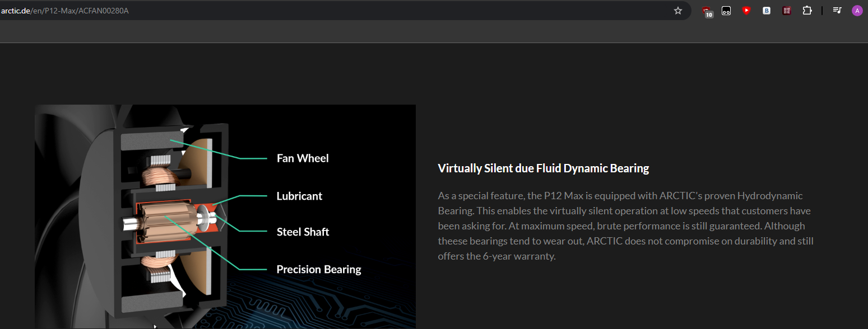Click the arctic.de address bar URL
This screenshot has height=329, width=868.
coord(64,11)
